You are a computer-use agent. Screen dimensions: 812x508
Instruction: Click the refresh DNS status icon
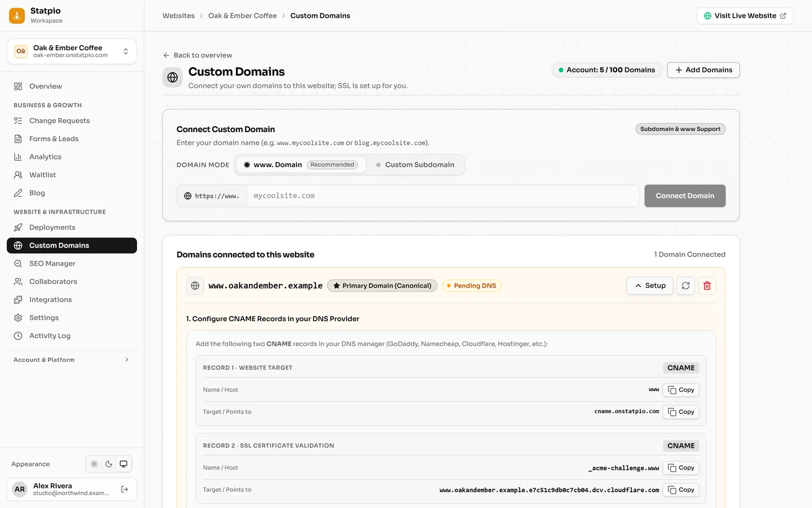click(686, 285)
